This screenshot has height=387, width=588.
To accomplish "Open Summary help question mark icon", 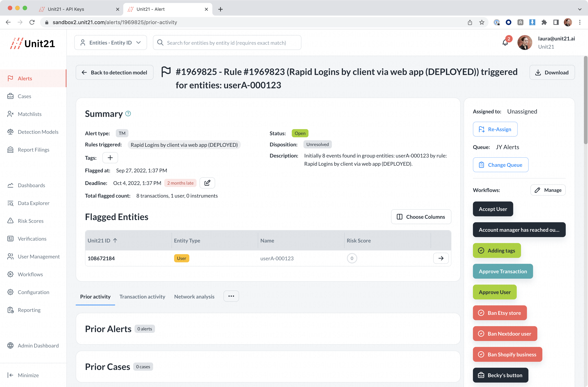I will [x=128, y=114].
